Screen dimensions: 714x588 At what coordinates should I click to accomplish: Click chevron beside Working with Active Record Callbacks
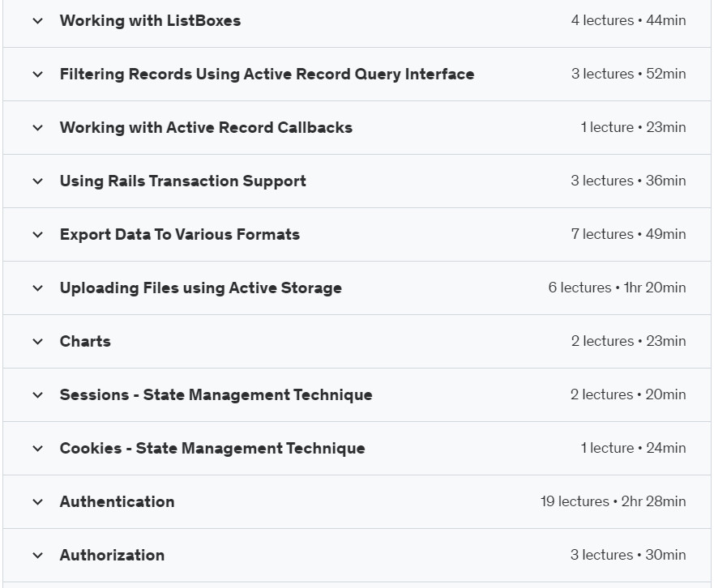pyautogui.click(x=38, y=128)
